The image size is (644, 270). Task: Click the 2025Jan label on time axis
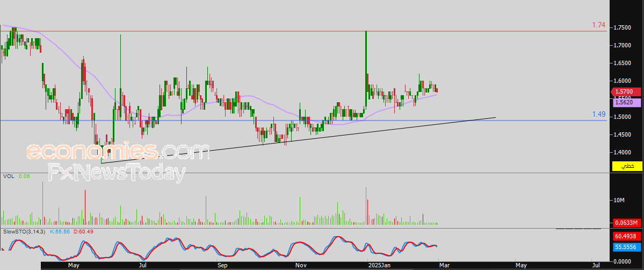(379, 266)
